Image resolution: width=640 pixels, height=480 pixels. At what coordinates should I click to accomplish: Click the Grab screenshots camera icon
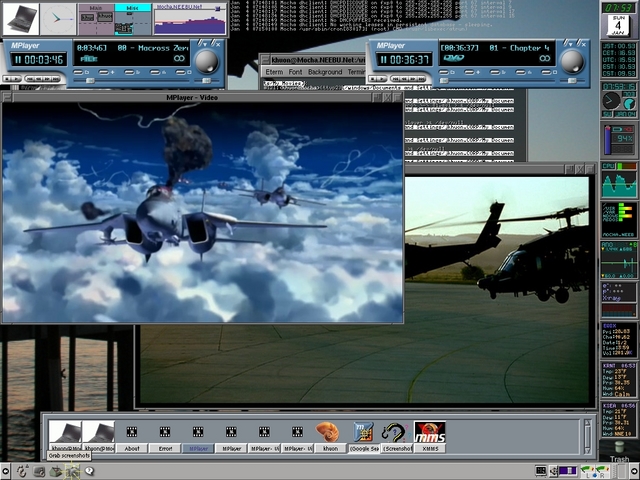point(73,471)
